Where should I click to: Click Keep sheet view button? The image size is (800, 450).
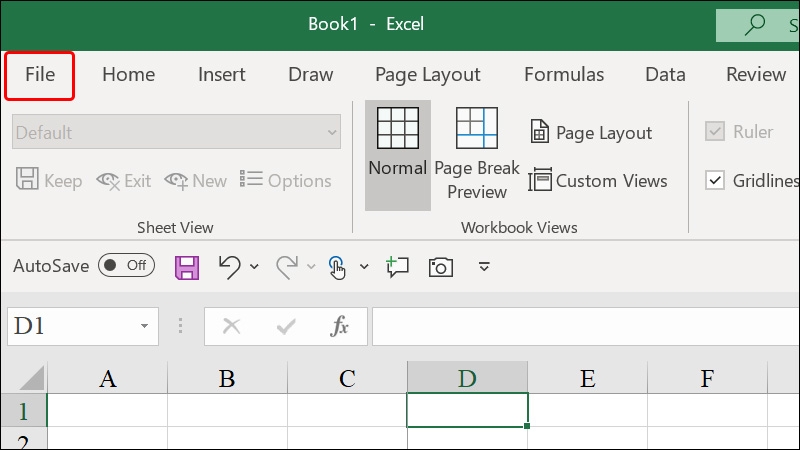(x=49, y=180)
